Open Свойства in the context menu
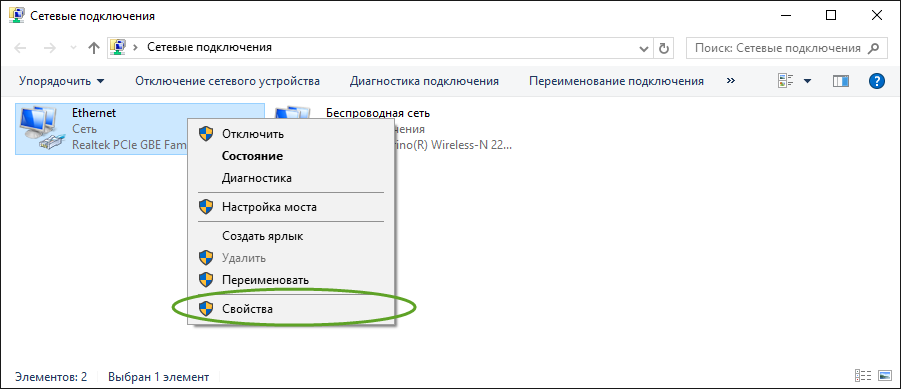Viewport: 901px width, 389px height. pyautogui.click(x=291, y=309)
